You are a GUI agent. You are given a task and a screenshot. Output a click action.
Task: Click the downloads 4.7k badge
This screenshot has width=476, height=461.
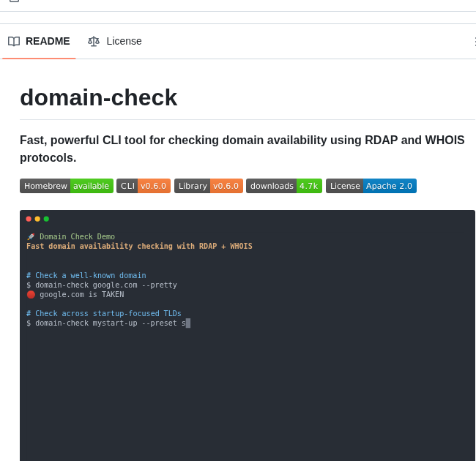284,186
